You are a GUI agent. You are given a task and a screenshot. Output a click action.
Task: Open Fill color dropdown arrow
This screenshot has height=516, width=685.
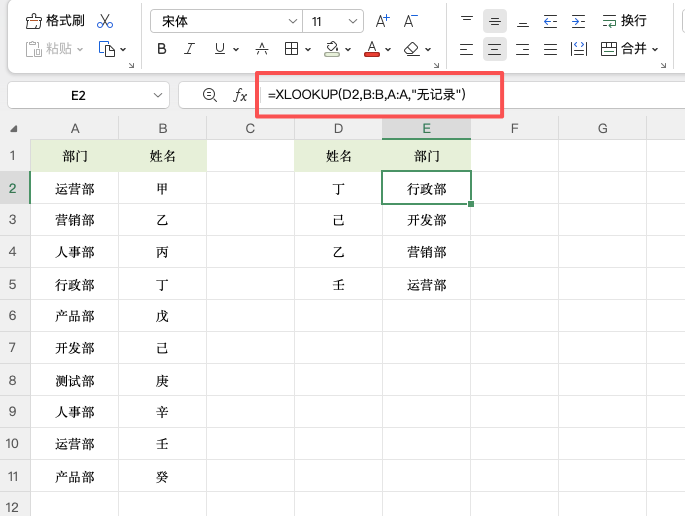click(x=348, y=49)
